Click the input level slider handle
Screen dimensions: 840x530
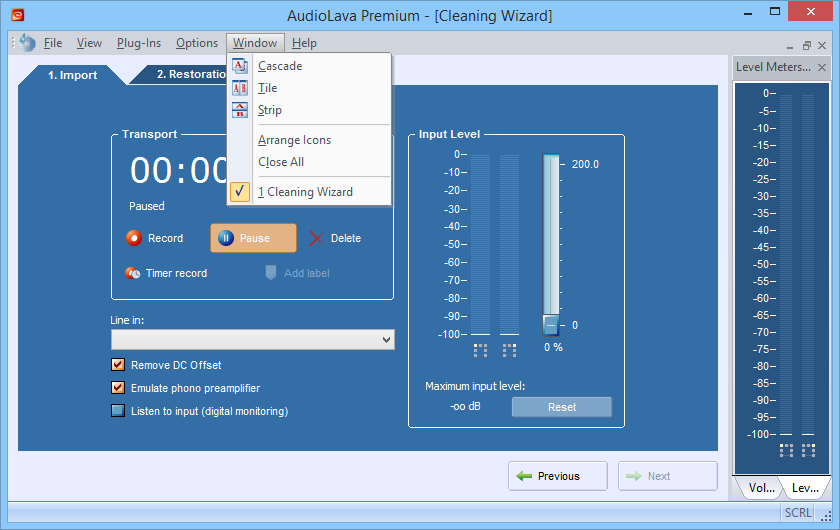coord(551,325)
